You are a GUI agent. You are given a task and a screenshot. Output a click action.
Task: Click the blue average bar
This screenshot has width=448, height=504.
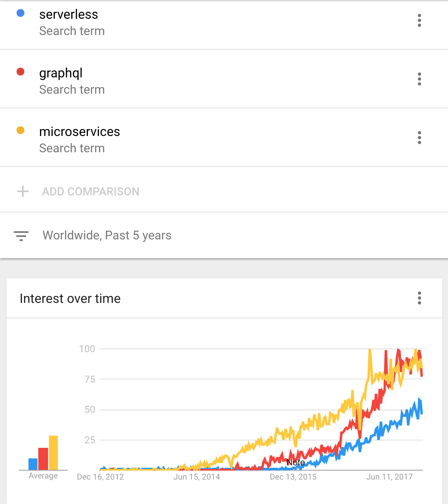point(33,464)
